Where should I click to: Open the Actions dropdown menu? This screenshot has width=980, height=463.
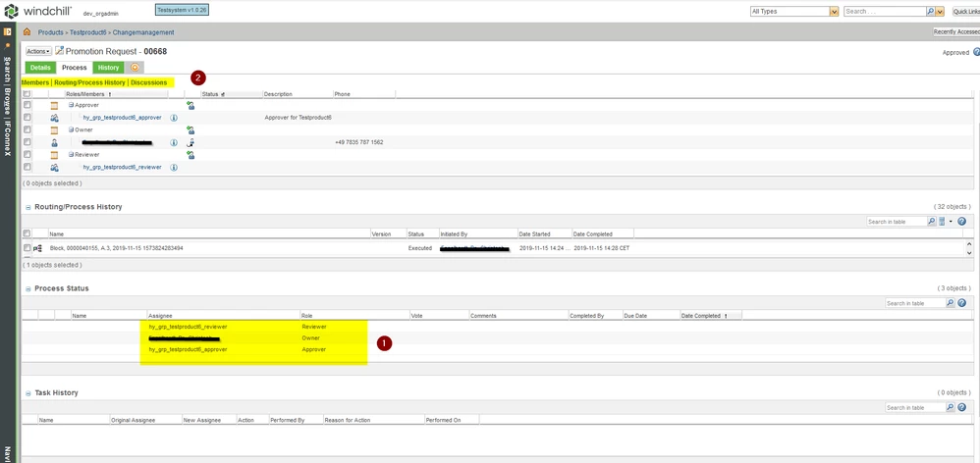tap(38, 51)
